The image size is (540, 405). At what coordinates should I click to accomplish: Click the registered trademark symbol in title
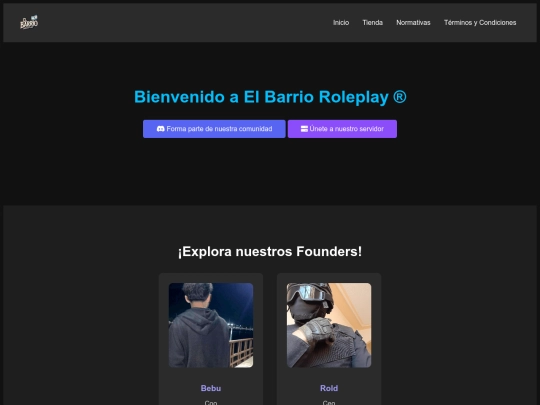(399, 97)
